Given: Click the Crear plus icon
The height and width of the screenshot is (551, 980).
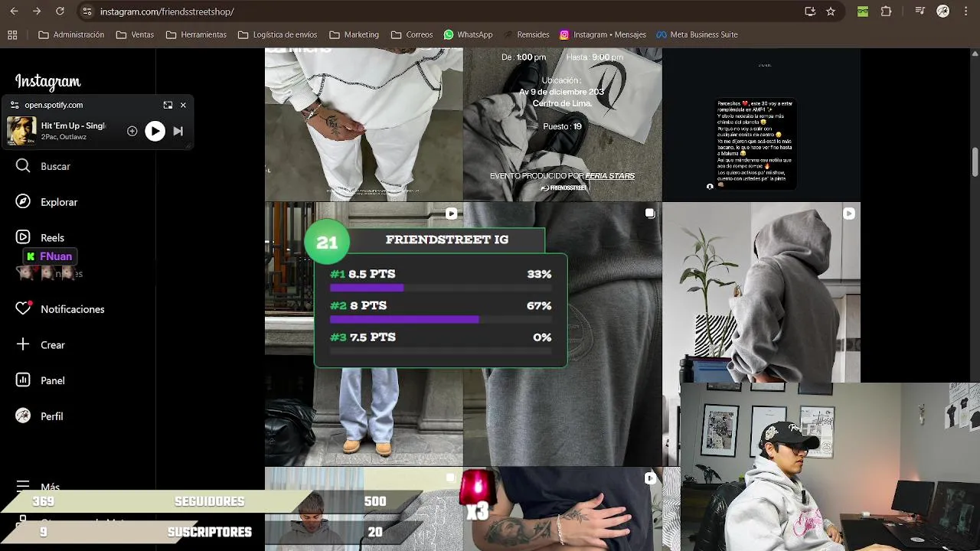Looking at the screenshot, I should click(x=23, y=344).
